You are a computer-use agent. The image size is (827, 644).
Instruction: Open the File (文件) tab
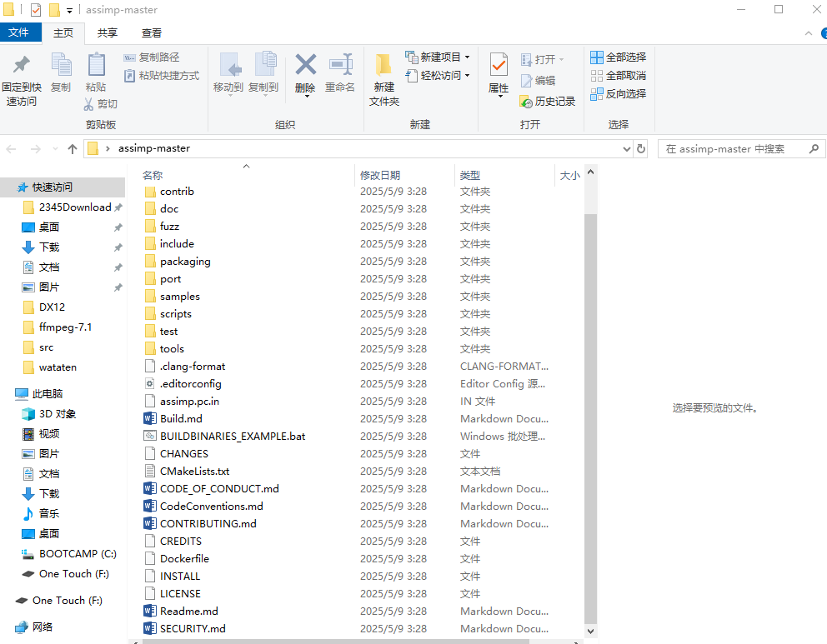coord(19,32)
